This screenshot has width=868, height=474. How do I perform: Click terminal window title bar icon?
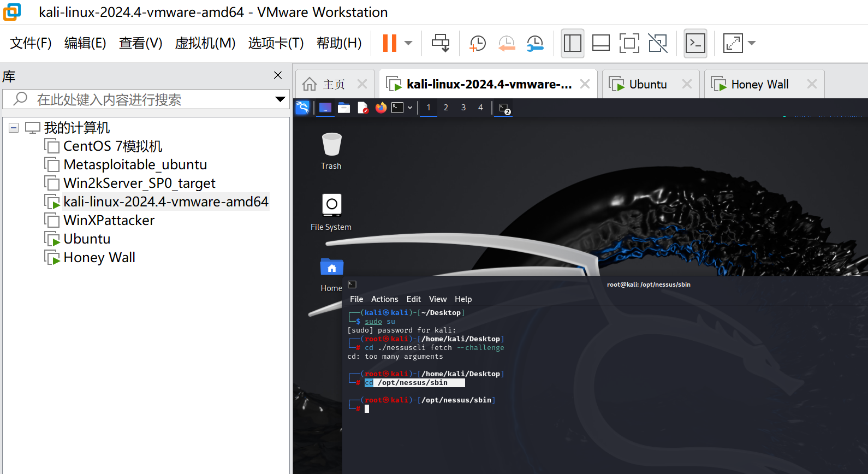pos(353,285)
